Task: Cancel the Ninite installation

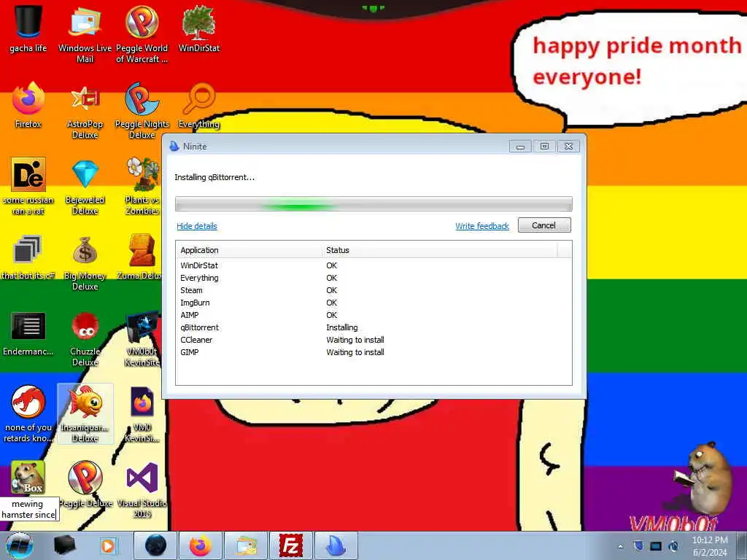Action: [x=544, y=225]
